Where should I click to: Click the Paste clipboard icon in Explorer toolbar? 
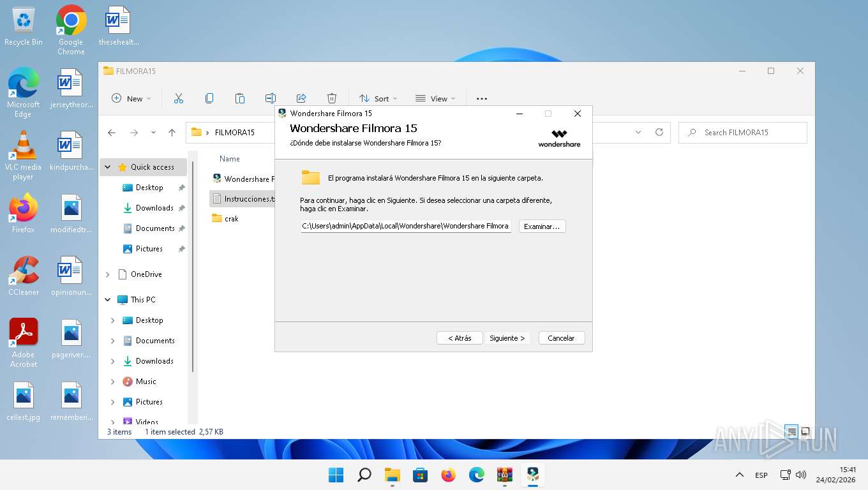coord(240,98)
